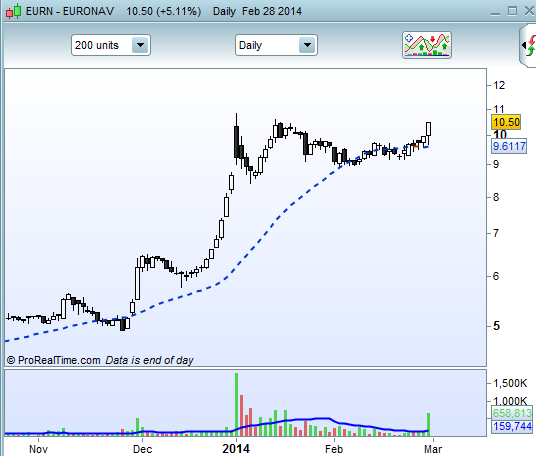Viewport: 536px width, 456px height.
Task: Click the Mar label on time axis
Action: (433, 449)
